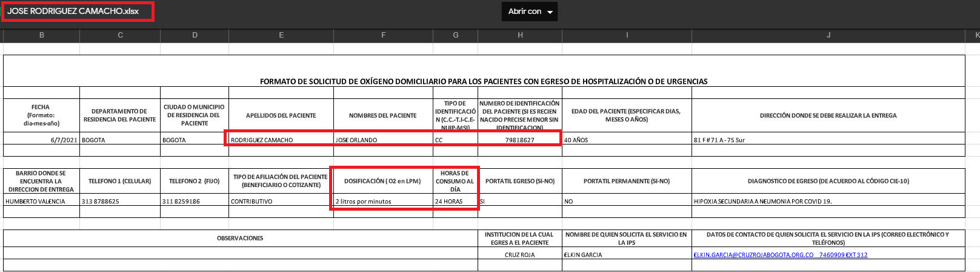This screenshot has width=980, height=272.
Task: Click the age cell 40 AÑOS
Action: (627, 140)
